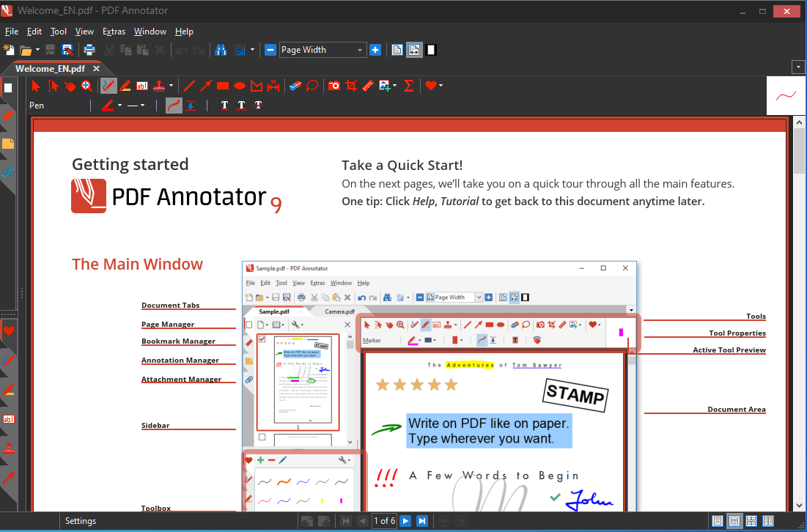
Task: Open Attachment Manager paperclip in sidebar
Action: [8, 171]
